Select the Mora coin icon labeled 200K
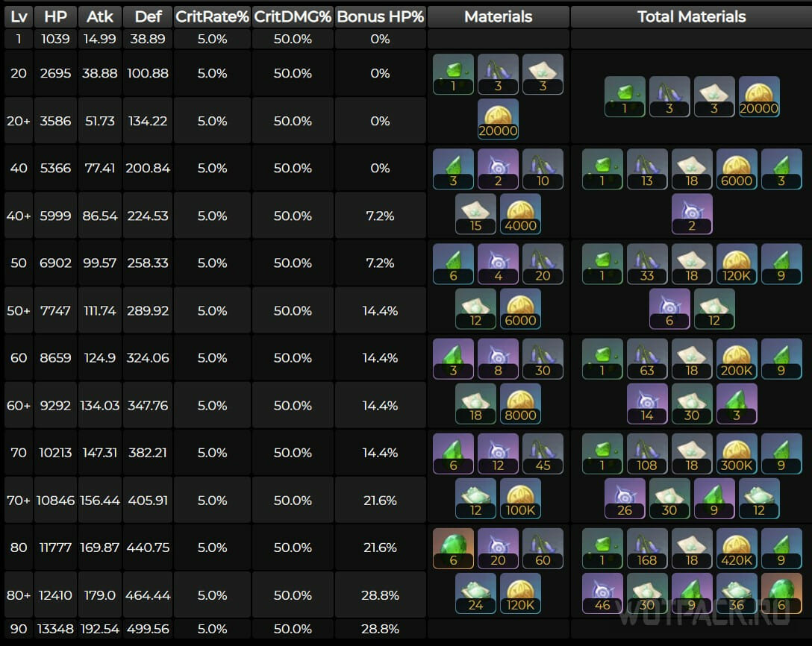 coord(737,358)
